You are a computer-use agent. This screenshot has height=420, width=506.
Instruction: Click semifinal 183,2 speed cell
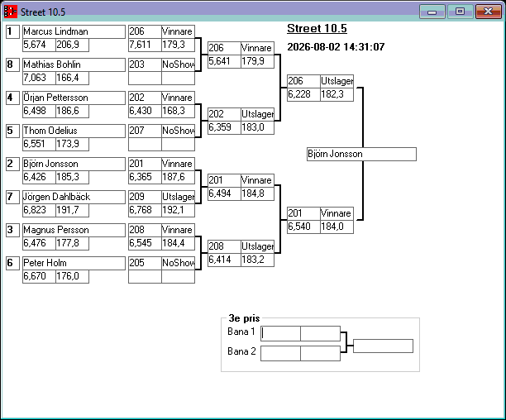[x=257, y=260]
